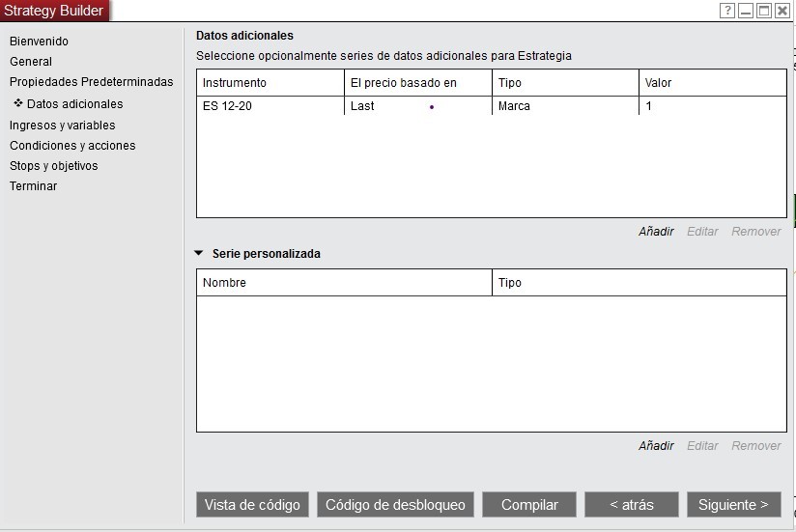Proceed with the Siguiente button
The image size is (796, 532).
coord(734,505)
